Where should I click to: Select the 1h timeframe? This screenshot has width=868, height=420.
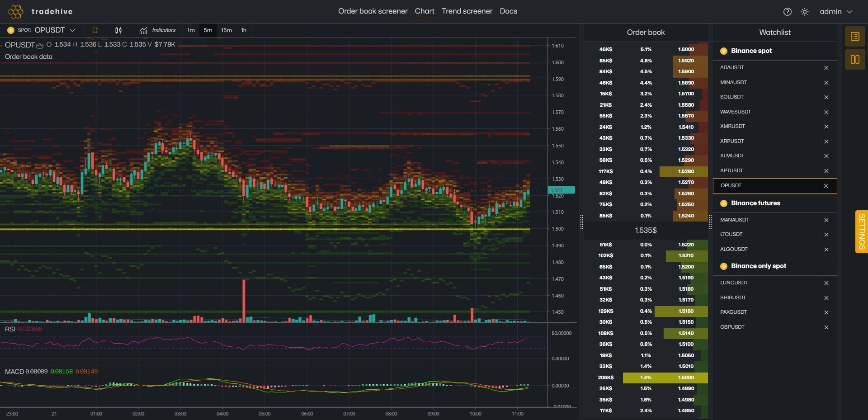(x=244, y=30)
